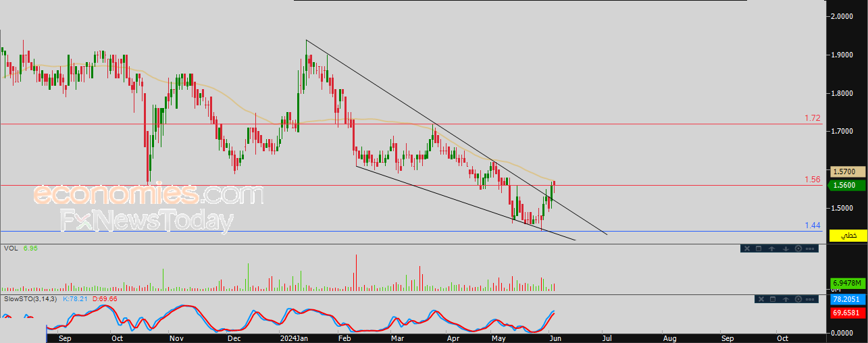The image size is (868, 343).
Task: Open more options for SlowSTO panel
Action: tap(811, 298)
